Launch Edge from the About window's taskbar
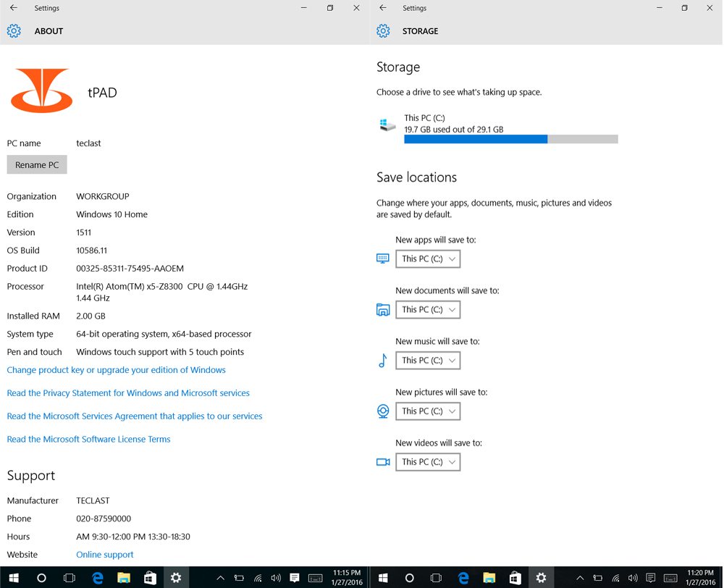724x588 pixels. point(98,578)
